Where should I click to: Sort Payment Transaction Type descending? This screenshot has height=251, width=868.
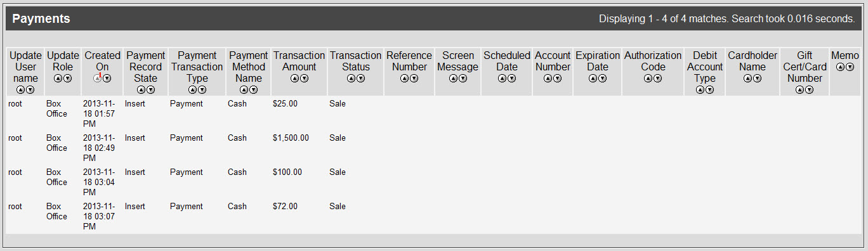point(202,90)
